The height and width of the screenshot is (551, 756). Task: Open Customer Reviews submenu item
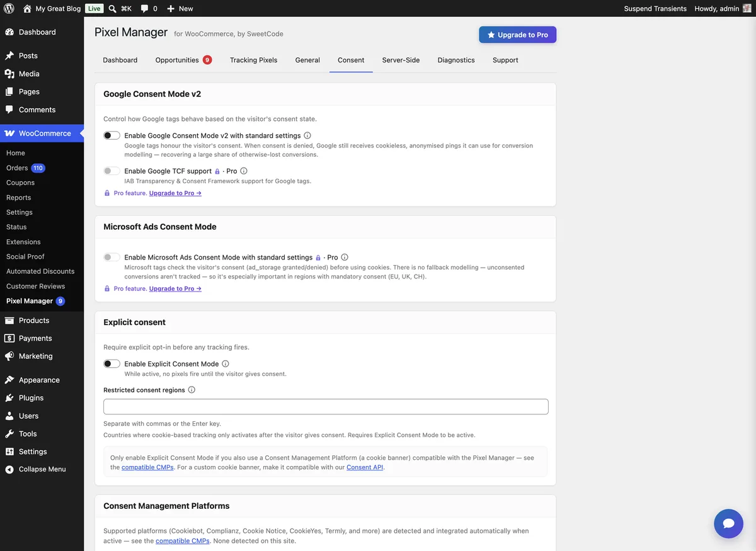tap(35, 287)
